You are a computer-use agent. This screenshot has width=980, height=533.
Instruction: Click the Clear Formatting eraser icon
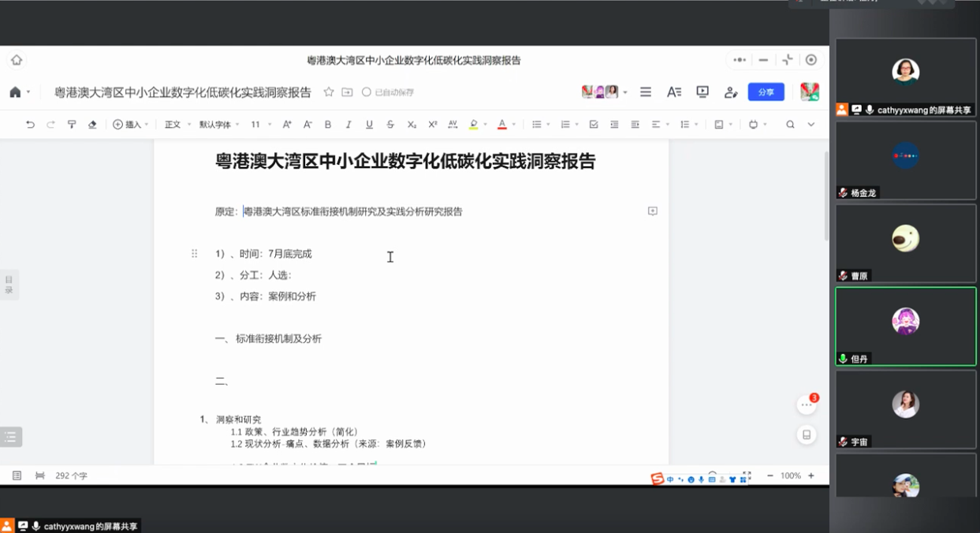coord(92,125)
